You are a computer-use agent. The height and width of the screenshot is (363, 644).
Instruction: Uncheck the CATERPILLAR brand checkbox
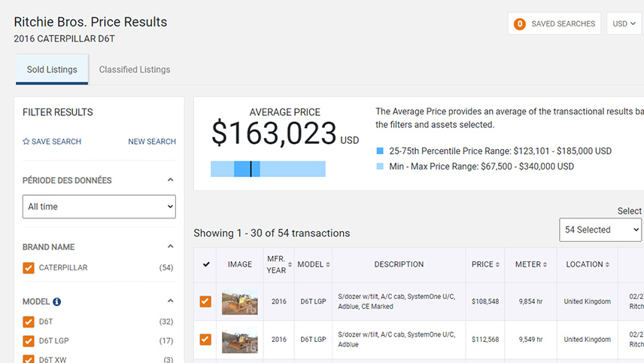click(29, 268)
